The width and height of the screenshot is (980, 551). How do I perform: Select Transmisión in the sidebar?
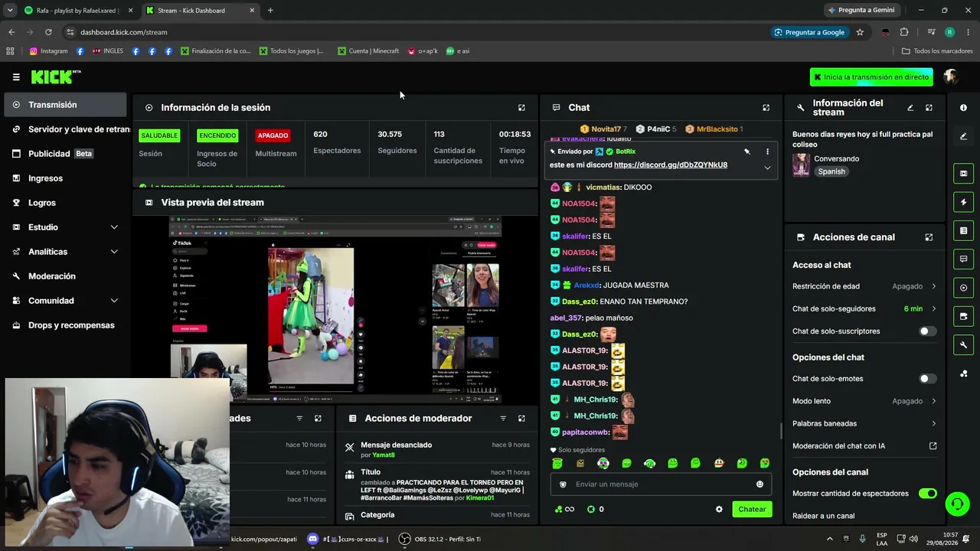tap(65, 105)
